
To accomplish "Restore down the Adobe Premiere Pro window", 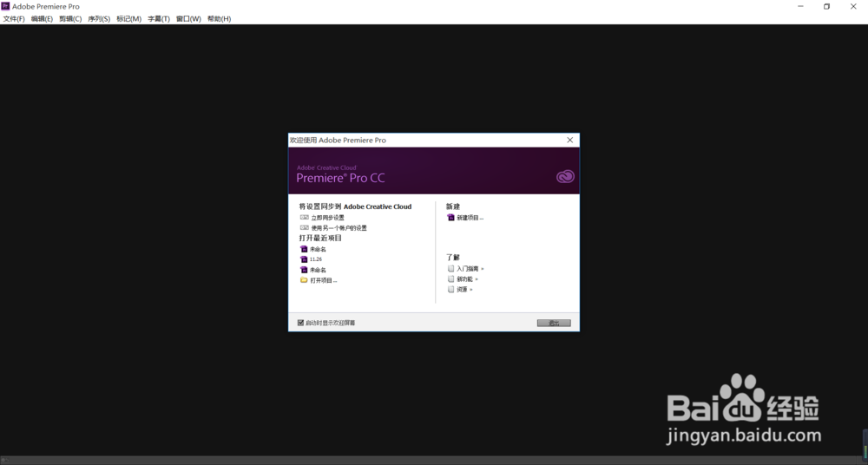I will pos(826,7).
